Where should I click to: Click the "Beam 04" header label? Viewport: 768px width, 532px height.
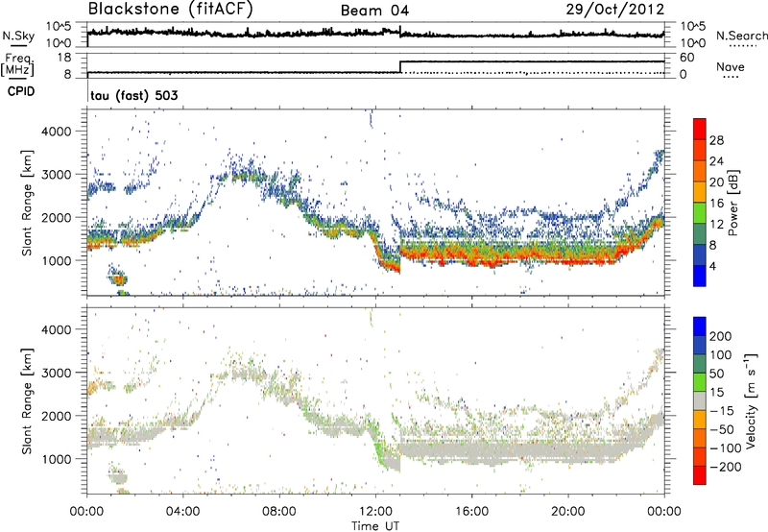point(374,11)
